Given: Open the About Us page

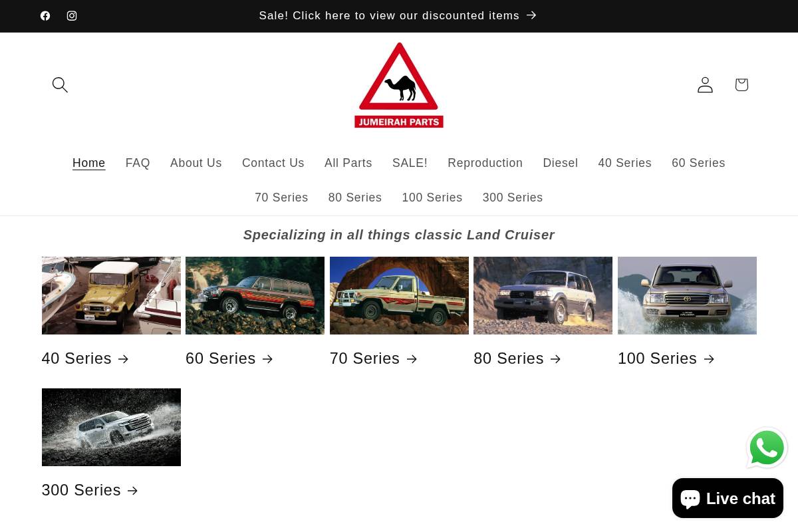Looking at the screenshot, I should [x=196, y=163].
